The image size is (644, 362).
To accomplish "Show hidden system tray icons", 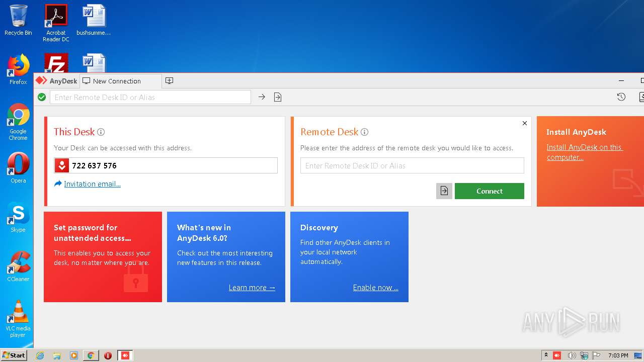I will tap(546, 355).
